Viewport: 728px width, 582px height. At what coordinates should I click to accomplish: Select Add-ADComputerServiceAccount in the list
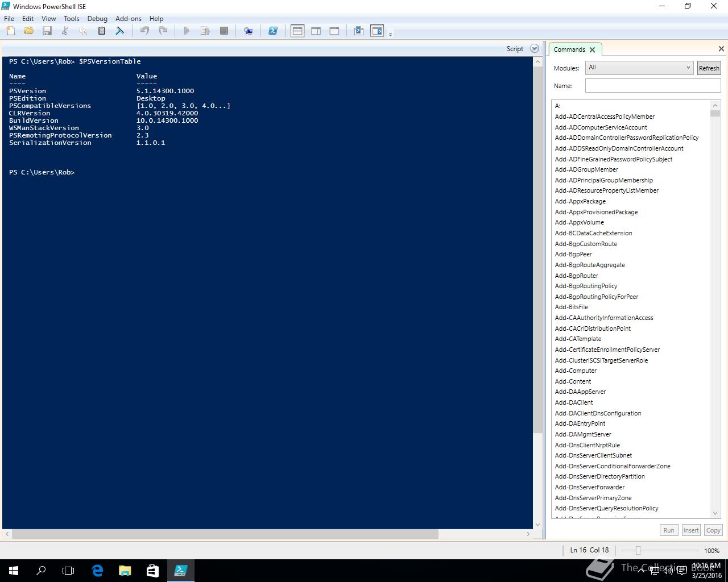pyautogui.click(x=601, y=127)
